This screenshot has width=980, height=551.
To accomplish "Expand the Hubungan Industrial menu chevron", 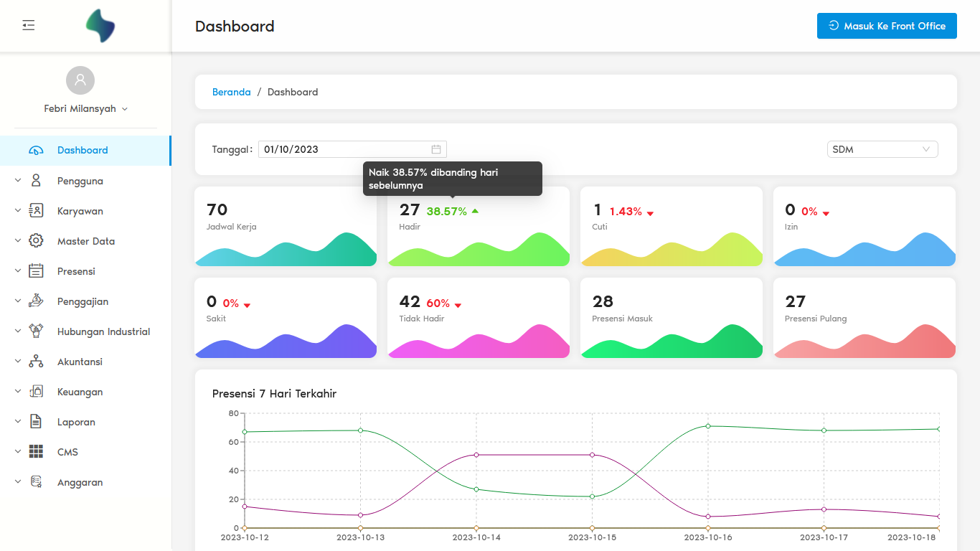I will [18, 331].
